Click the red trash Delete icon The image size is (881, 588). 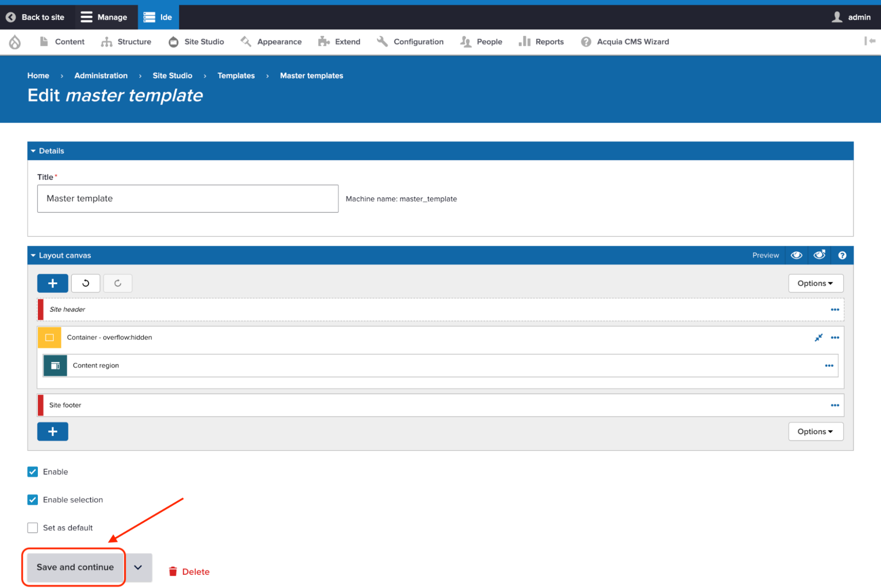(x=173, y=571)
